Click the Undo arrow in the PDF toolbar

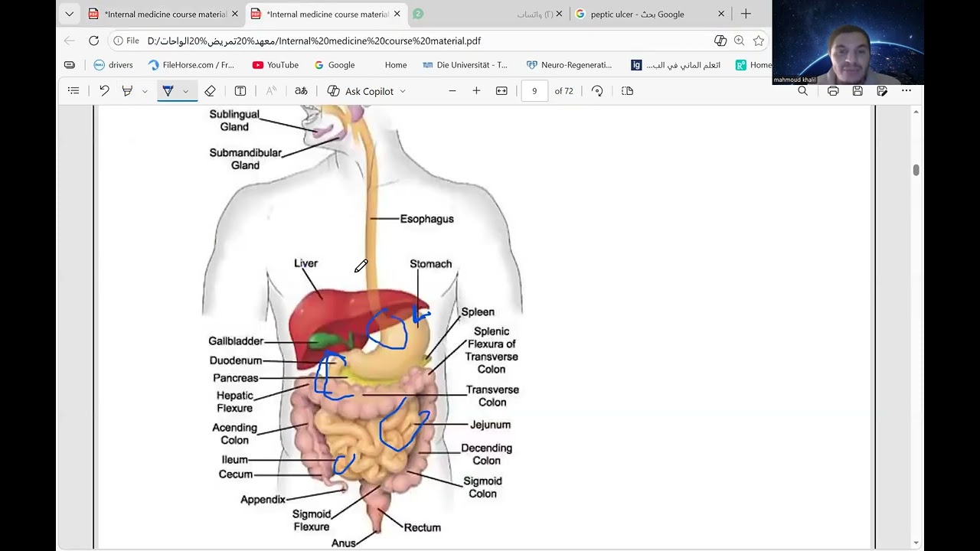point(104,91)
